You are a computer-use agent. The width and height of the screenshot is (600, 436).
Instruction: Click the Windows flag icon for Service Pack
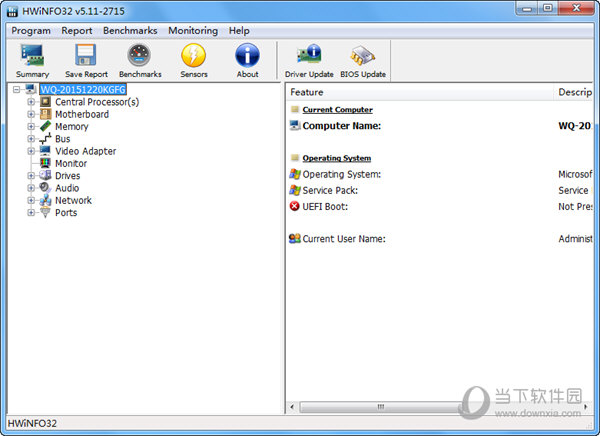295,190
